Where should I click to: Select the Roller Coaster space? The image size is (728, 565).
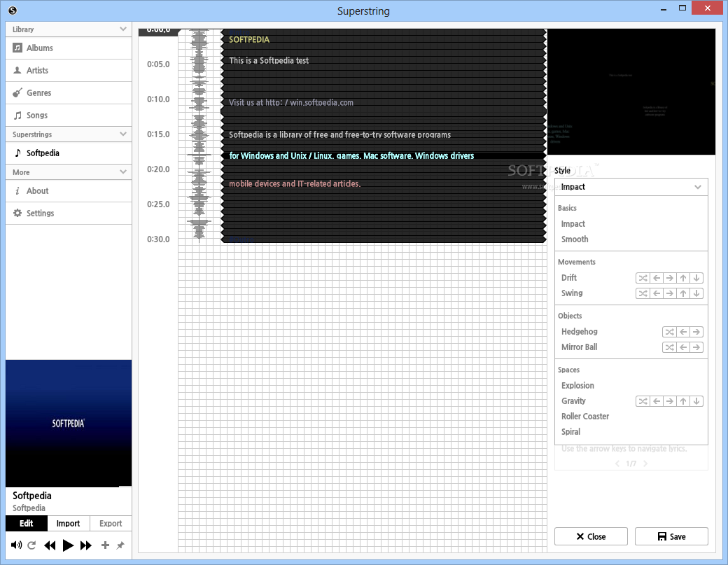tap(585, 416)
